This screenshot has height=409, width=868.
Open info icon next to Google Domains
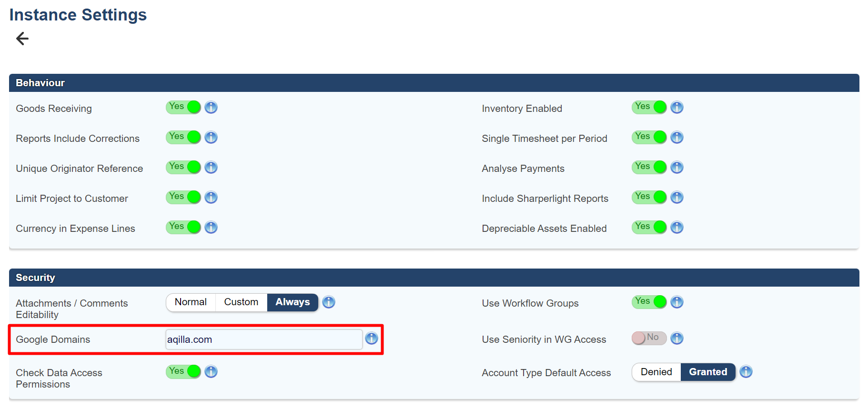coord(371,339)
